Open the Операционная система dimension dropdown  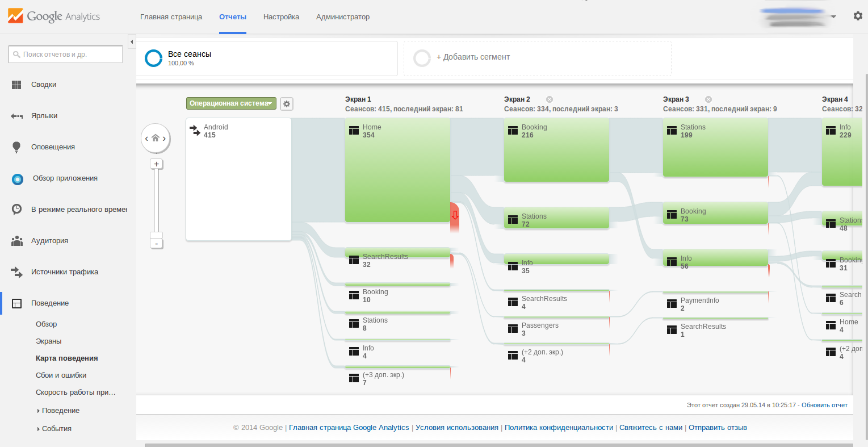click(231, 103)
